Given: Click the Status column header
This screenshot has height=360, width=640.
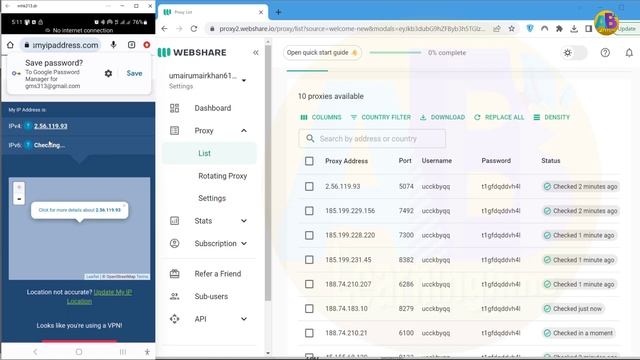Looking at the screenshot, I should (551, 161).
